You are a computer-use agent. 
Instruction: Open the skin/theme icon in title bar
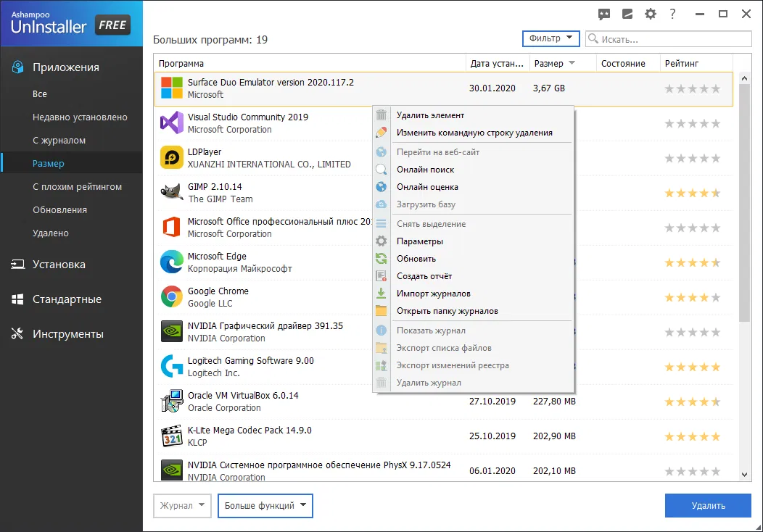click(x=627, y=14)
